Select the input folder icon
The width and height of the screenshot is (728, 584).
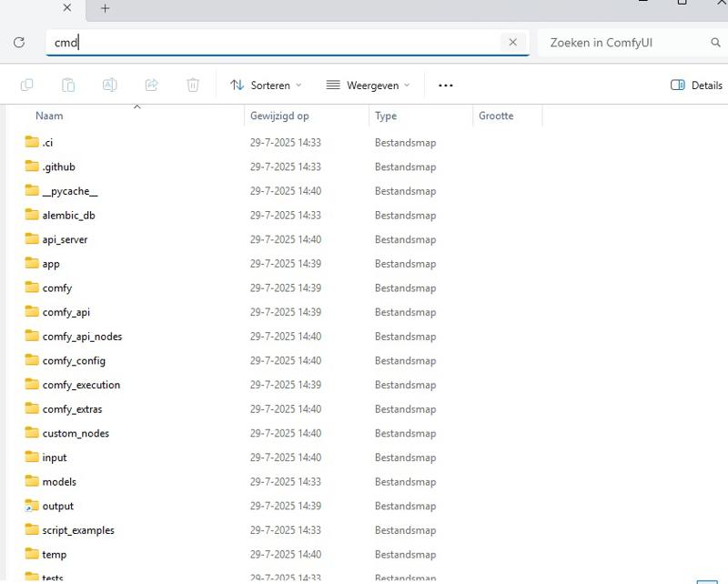[32, 457]
